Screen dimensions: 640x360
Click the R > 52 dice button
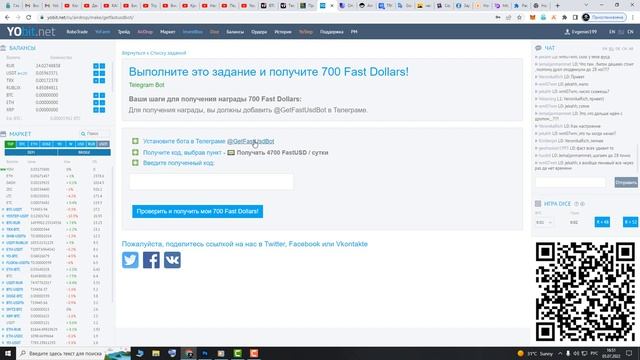630,222
